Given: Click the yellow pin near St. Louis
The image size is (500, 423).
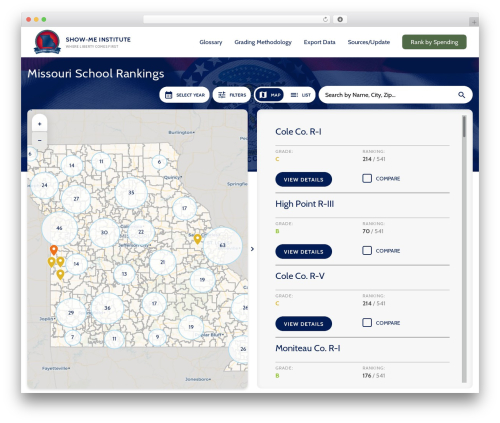Looking at the screenshot, I should (x=197, y=239).
